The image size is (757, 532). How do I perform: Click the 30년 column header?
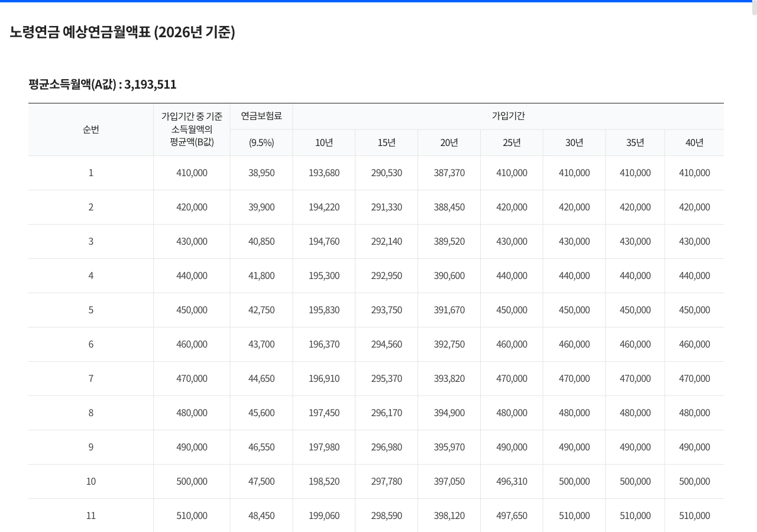[x=574, y=142]
